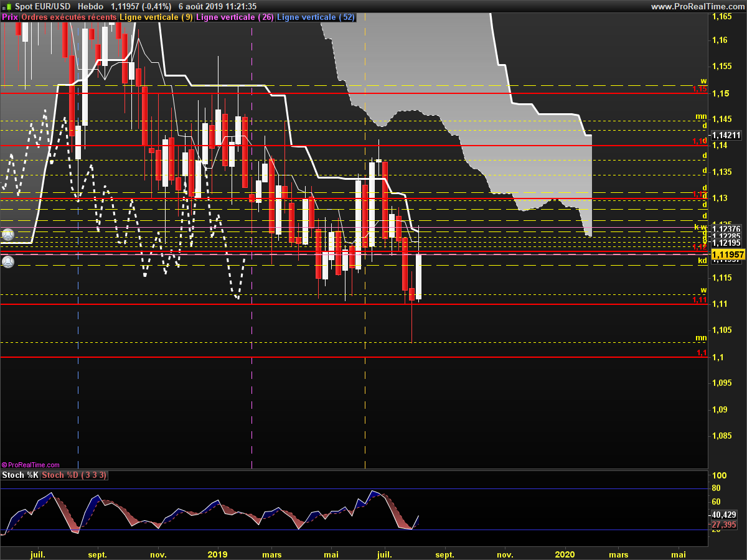Click the 1,095 label on the price axis

click(721, 383)
